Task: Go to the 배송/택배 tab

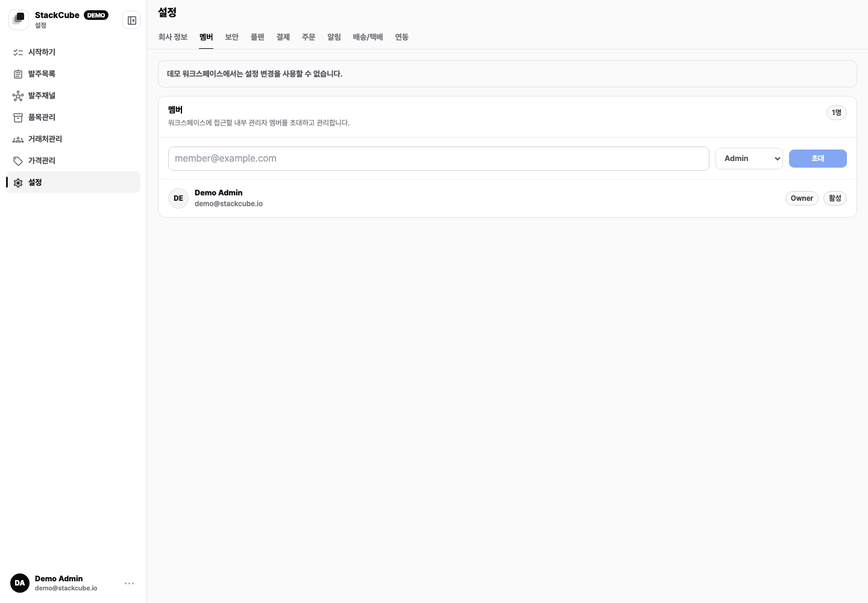Action: tap(368, 37)
